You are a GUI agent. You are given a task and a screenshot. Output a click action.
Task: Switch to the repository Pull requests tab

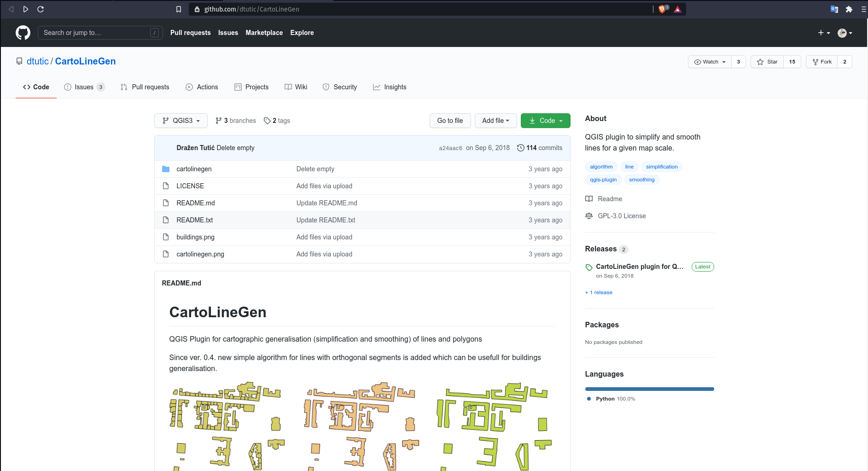click(x=145, y=87)
